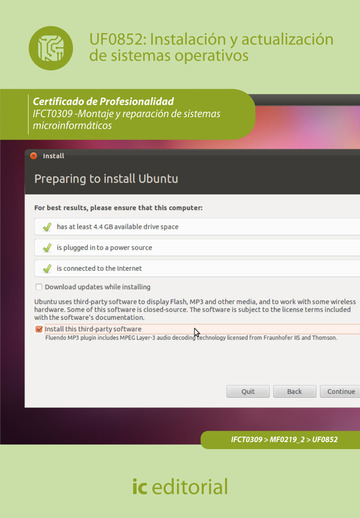This screenshot has height=518, width=360.
Task: Select the connected to the Internet row
Action: click(197, 268)
